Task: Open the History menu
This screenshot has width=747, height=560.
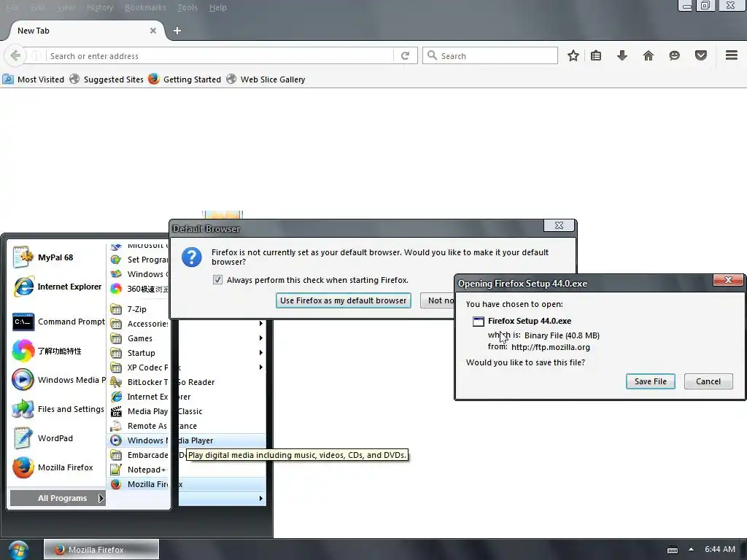Action: (x=100, y=7)
